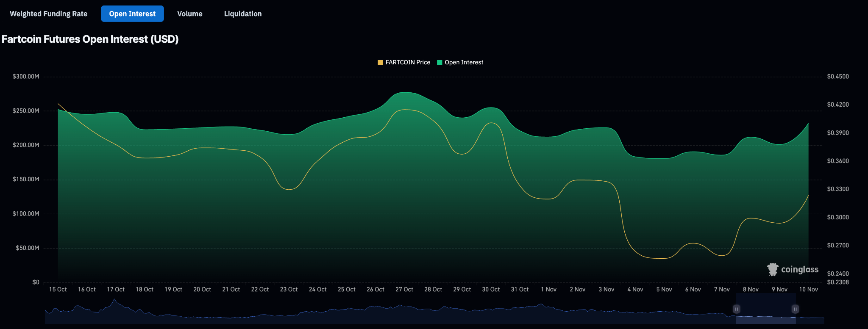Open the Weighted Funding Rate tab
The width and height of the screenshot is (868, 329).
[x=48, y=14]
